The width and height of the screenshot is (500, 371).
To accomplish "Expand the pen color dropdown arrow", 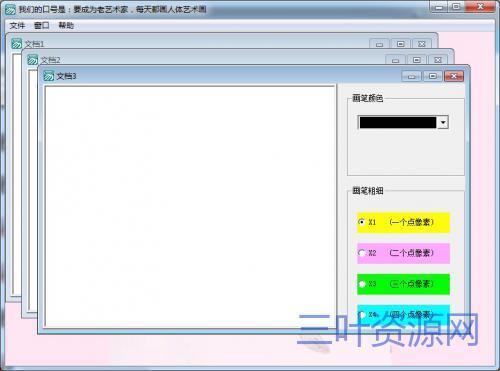I will point(443,123).
